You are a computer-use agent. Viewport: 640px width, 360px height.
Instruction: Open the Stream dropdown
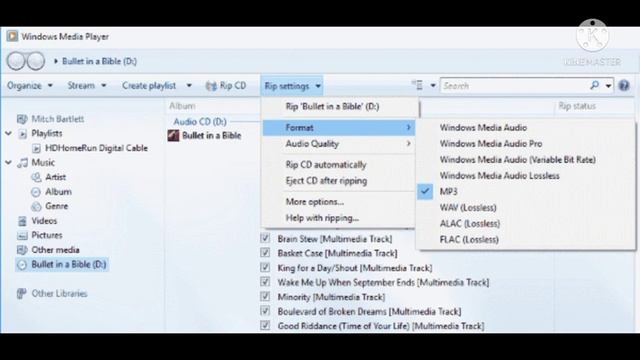pyautogui.click(x=87, y=86)
